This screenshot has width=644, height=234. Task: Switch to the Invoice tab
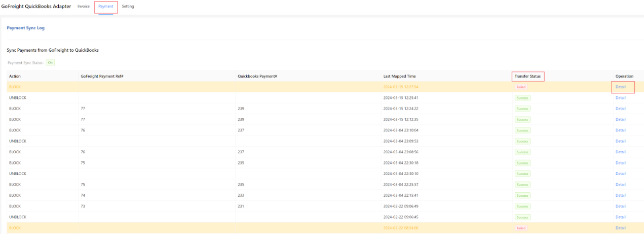pyautogui.click(x=84, y=7)
